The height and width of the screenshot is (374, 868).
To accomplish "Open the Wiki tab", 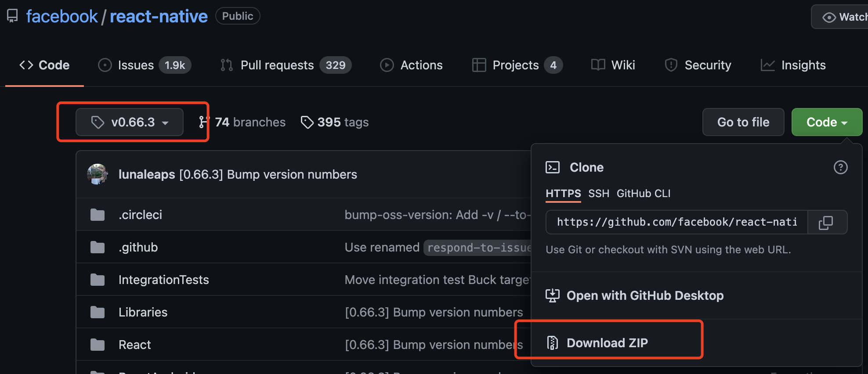I will pos(613,65).
